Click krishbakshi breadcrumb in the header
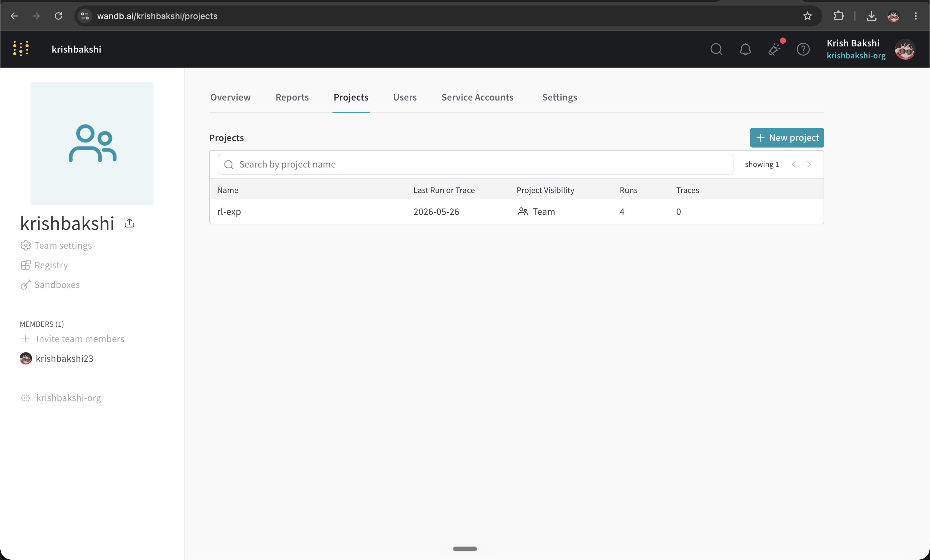 click(77, 49)
